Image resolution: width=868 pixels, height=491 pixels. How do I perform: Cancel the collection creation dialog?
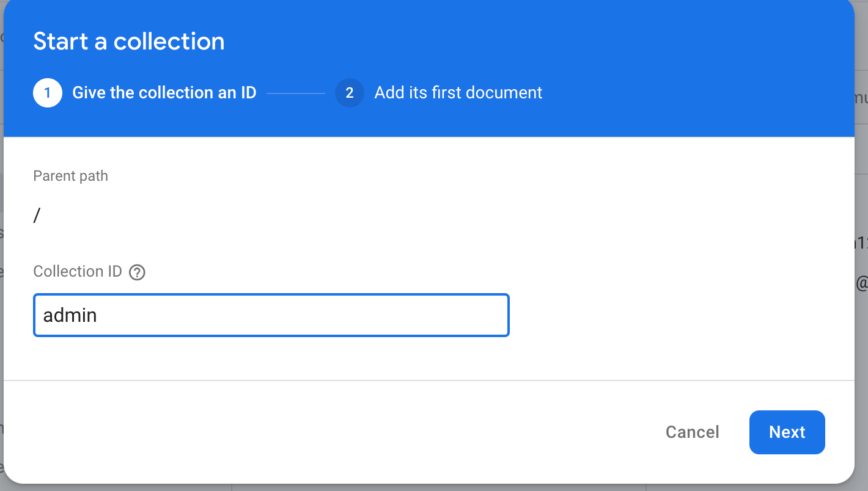[692, 432]
